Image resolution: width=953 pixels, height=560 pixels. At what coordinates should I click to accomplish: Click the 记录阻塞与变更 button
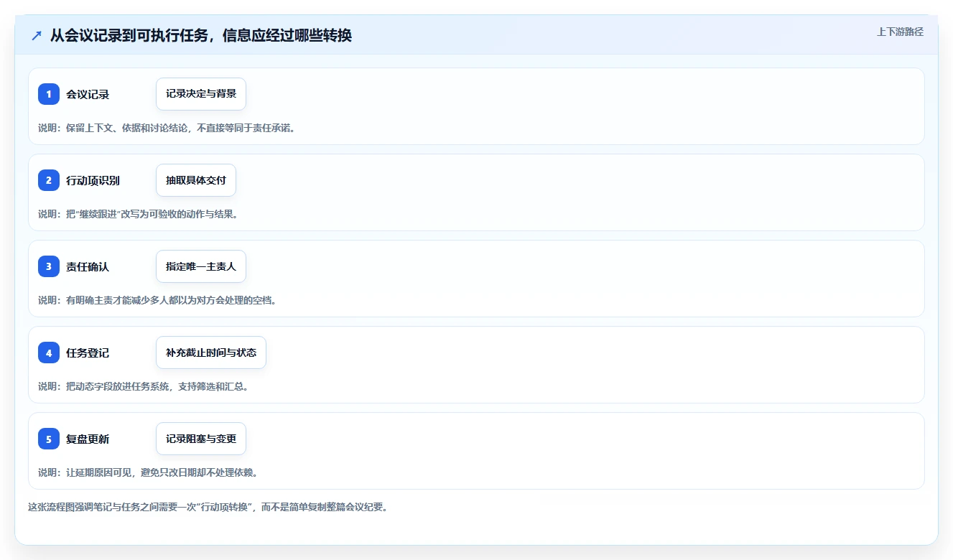click(x=201, y=439)
